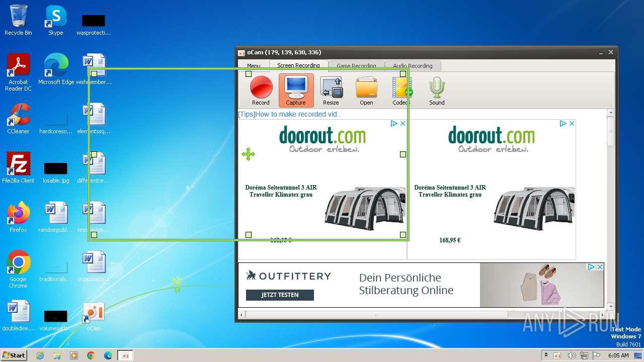The height and width of the screenshot is (362, 644).
Task: Open AdChoices info on Outfittery banner
Action: point(592,267)
